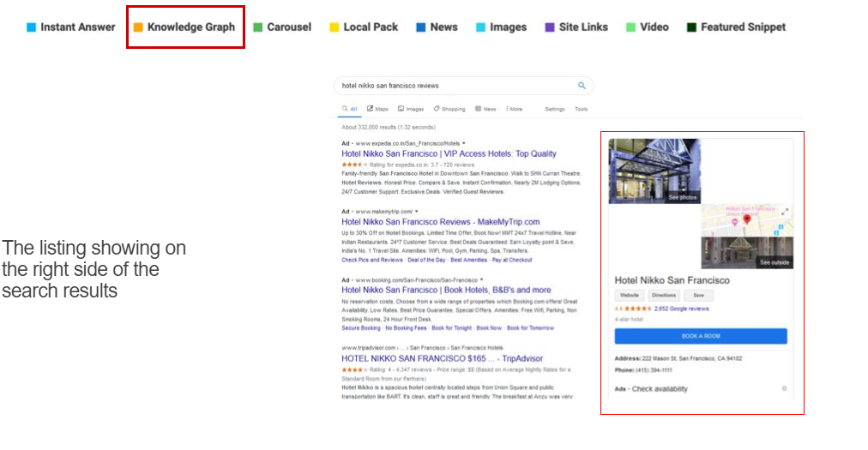Screen dimensions: 868x450
Task: Open the dropdown arrow beside booking.com URL
Action: 482,280
